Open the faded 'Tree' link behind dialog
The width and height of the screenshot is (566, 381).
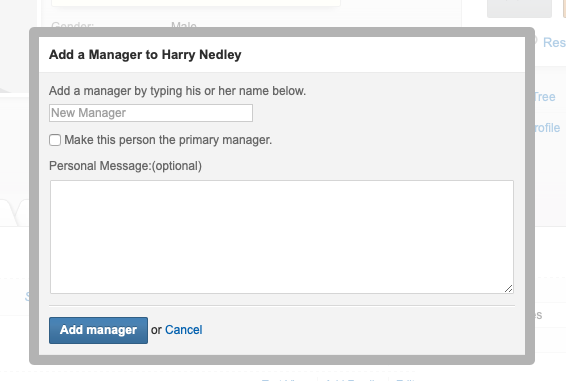coord(545,97)
